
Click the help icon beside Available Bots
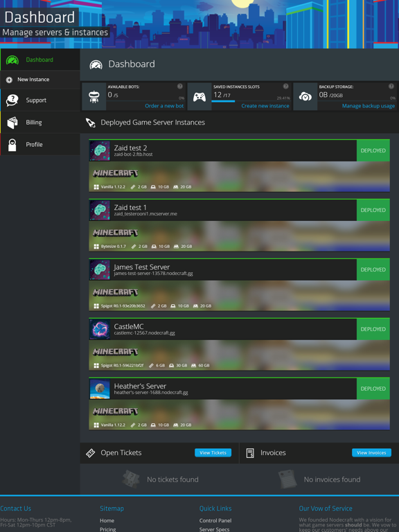[180, 86]
